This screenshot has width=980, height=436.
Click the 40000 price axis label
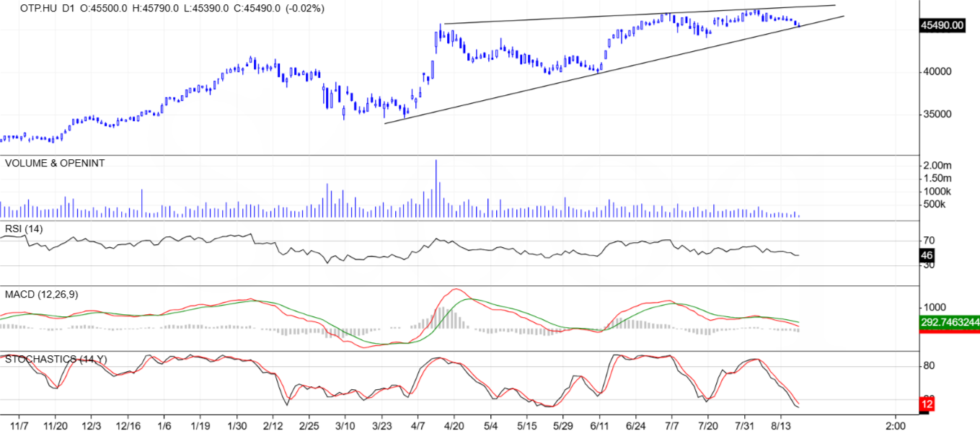click(939, 71)
